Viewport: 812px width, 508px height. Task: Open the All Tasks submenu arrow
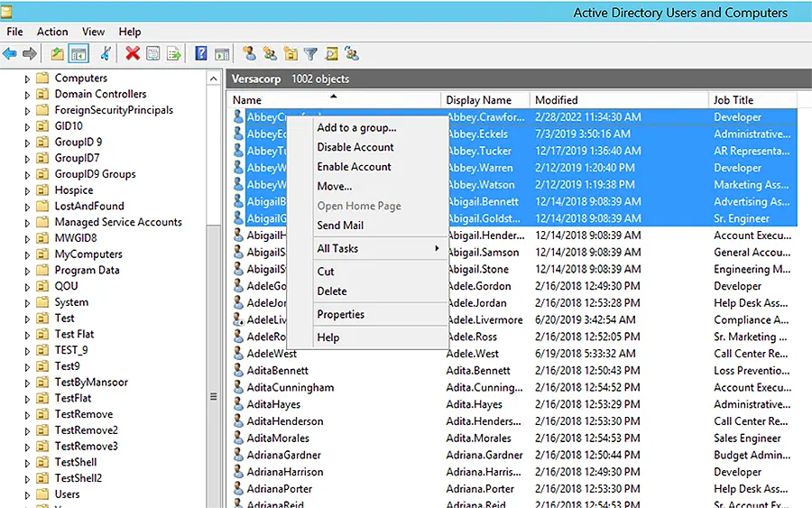click(437, 248)
